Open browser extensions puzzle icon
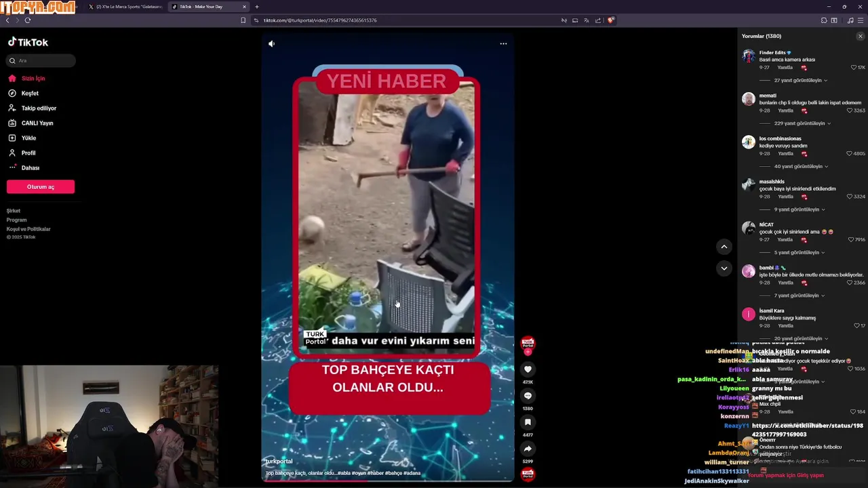 pyautogui.click(x=824, y=20)
